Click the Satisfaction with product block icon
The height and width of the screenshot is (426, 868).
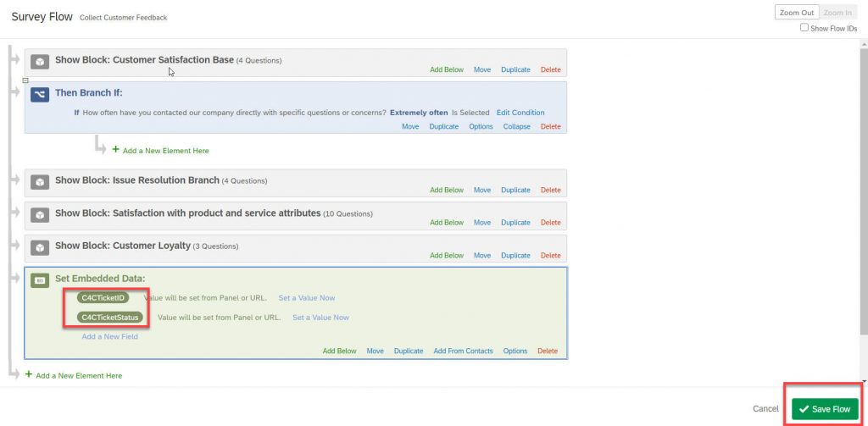click(40, 214)
